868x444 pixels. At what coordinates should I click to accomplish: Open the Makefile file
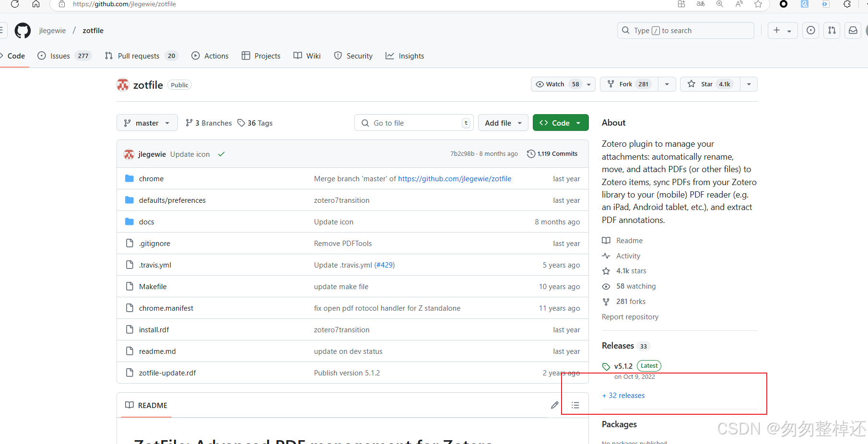(x=153, y=286)
